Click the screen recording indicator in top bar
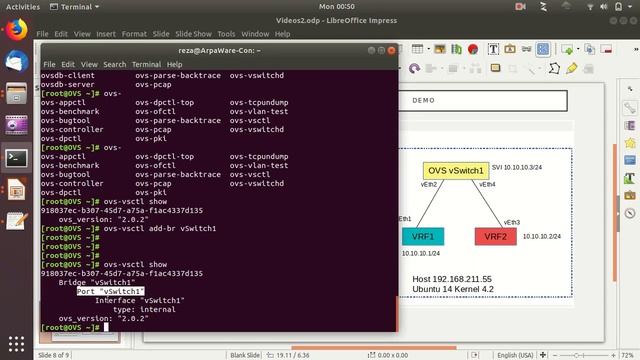Image resolution: width=640 pixels, height=360 pixels. point(520,7)
